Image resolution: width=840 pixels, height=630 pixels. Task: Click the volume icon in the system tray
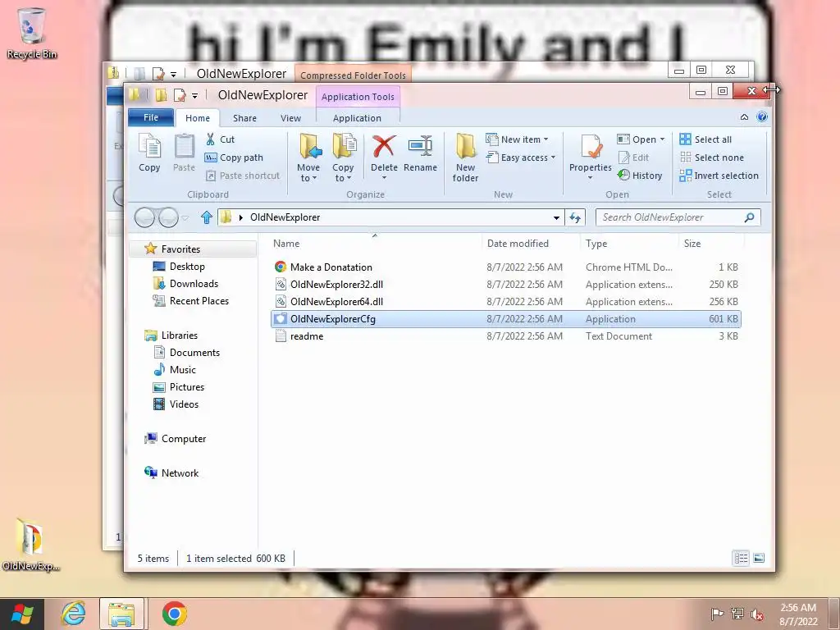pos(757,614)
